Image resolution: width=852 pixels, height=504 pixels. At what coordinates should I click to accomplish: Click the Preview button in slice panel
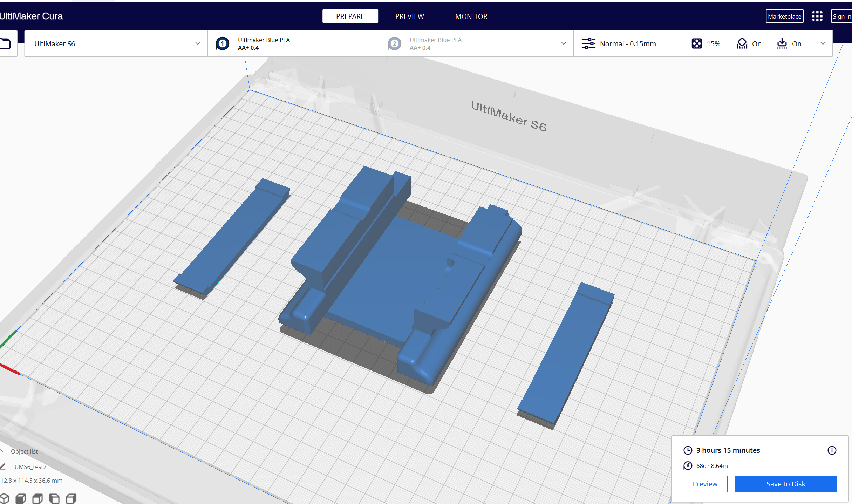pyautogui.click(x=705, y=484)
